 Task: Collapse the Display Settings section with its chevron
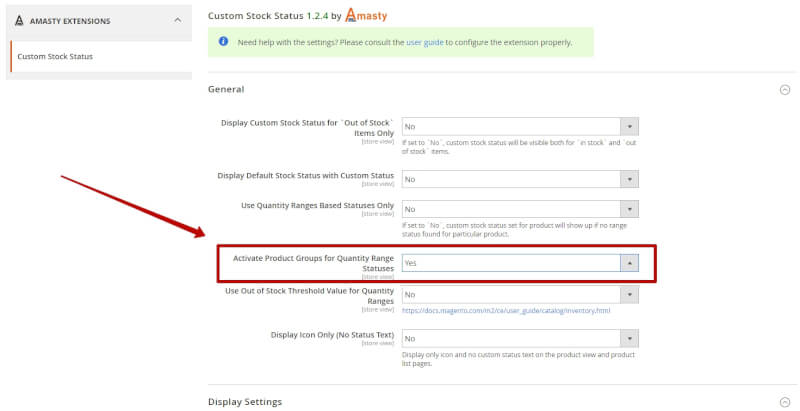785,402
